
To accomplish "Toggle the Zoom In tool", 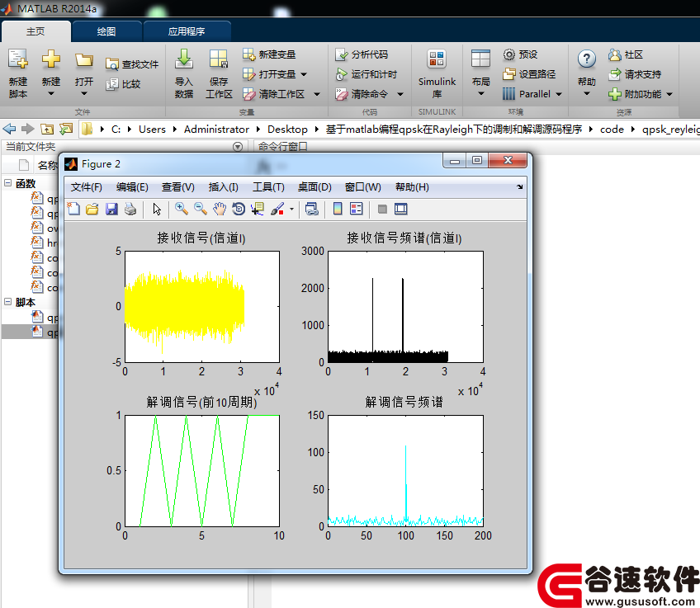I will point(182,209).
